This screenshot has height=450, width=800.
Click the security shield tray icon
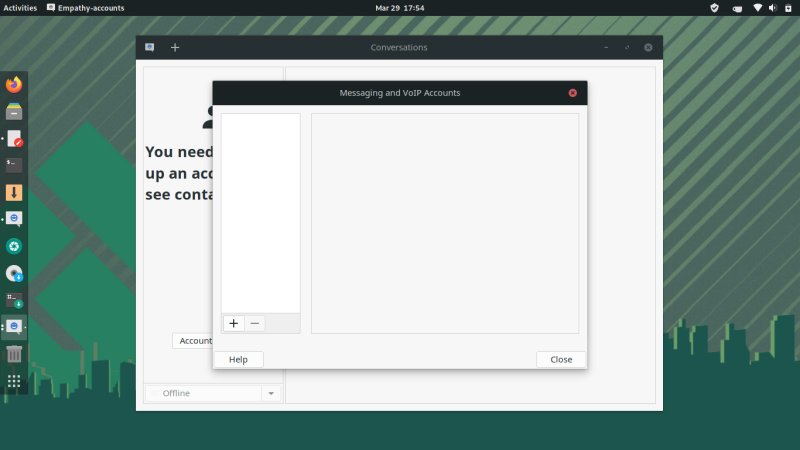(x=714, y=8)
